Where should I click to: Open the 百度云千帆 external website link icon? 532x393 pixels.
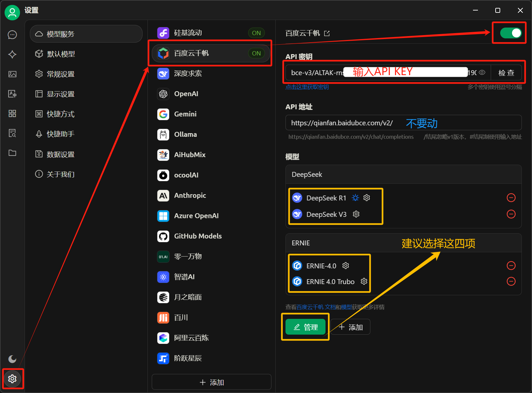tap(327, 33)
